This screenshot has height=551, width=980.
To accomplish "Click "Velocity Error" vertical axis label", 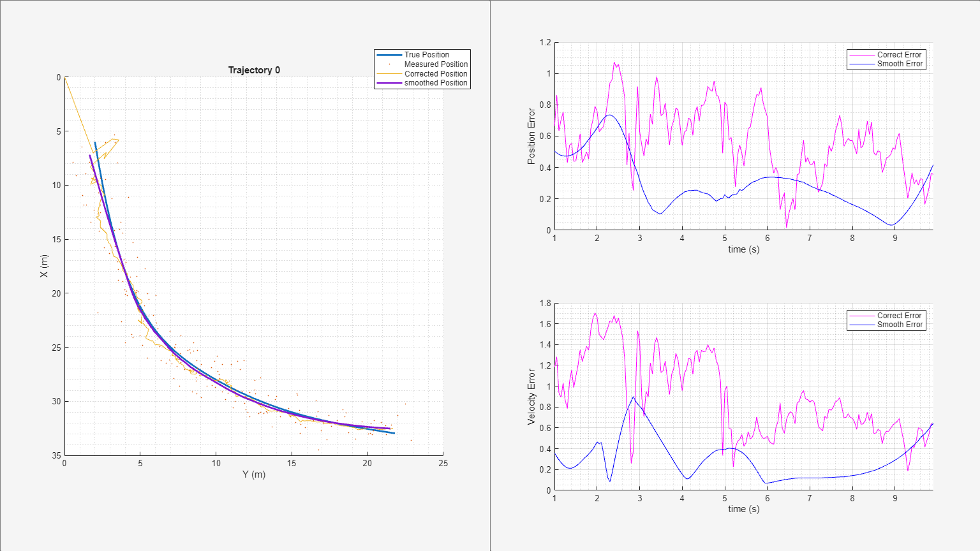I will click(531, 396).
